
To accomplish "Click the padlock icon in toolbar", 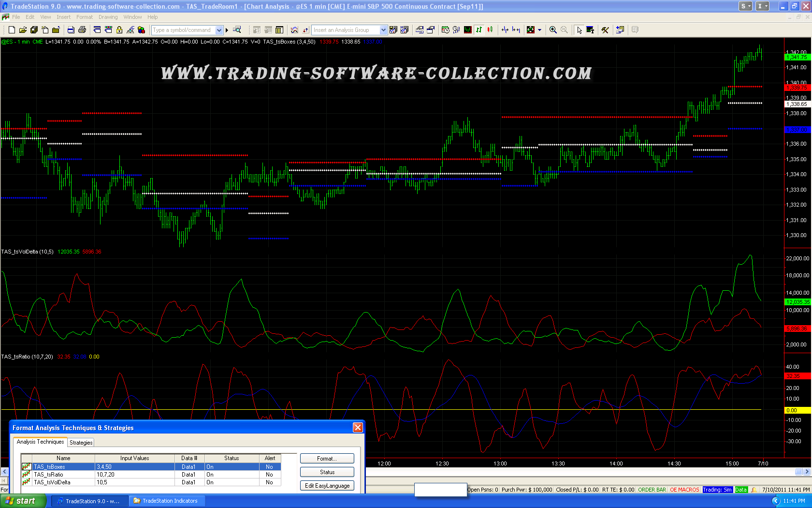I will (x=119, y=30).
